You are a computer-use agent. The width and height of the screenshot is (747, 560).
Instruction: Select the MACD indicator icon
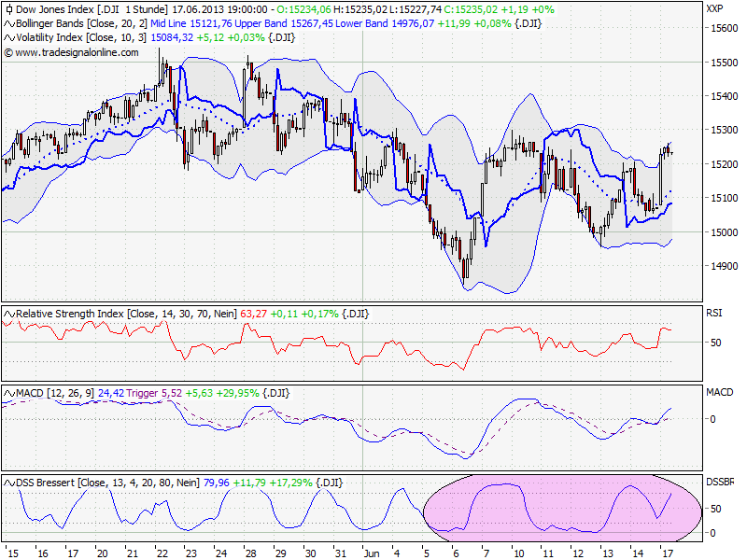[x=7, y=394]
